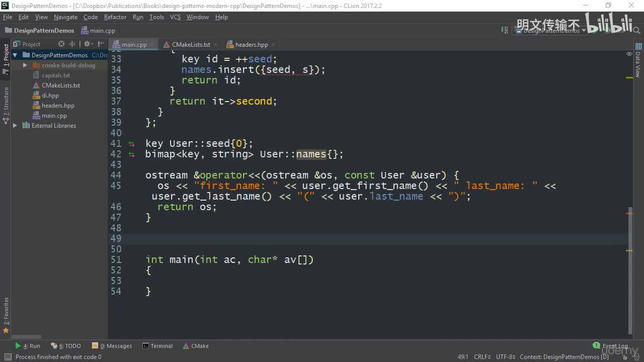Click the gutter arrow icon on line 41

click(x=131, y=144)
